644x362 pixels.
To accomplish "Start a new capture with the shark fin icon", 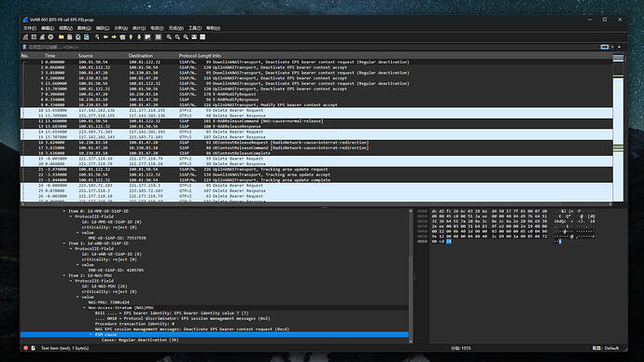I will tap(25, 37).
